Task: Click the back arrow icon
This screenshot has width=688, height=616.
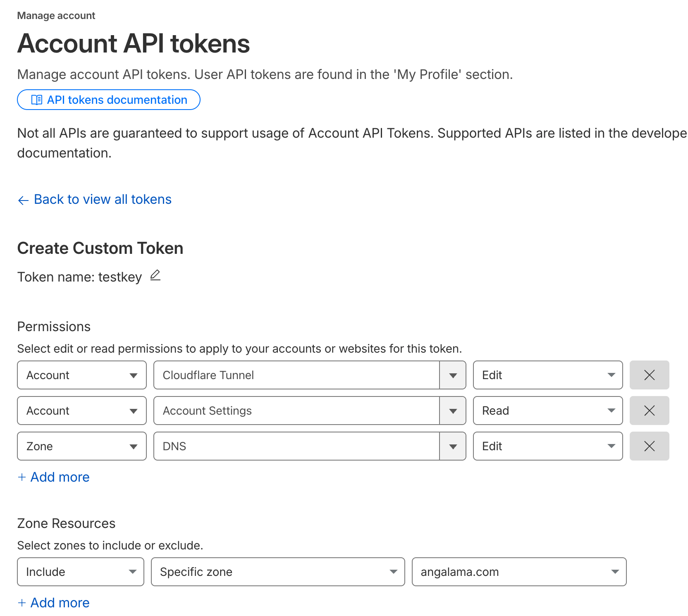Action: pyautogui.click(x=23, y=200)
